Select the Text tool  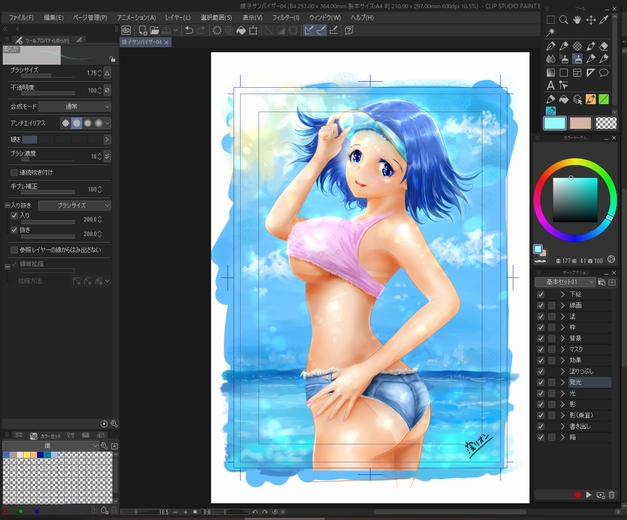551,85
